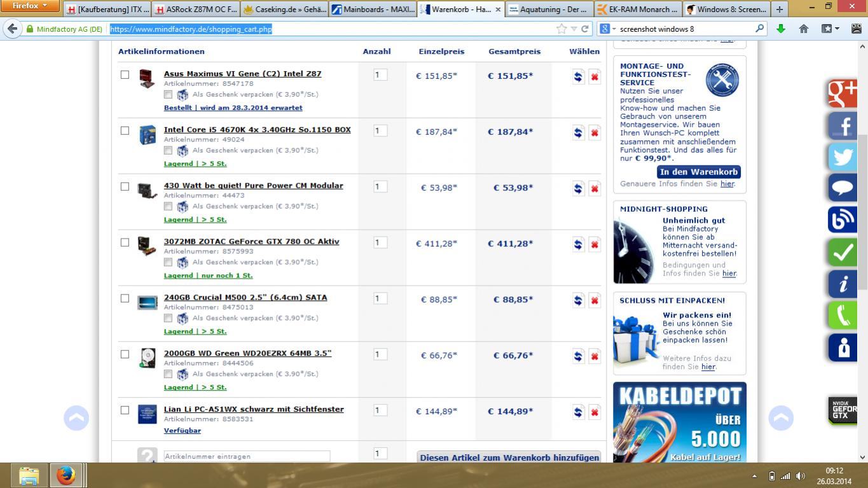This screenshot has height=488, width=868.
Task: Open File Explorer in taskbar
Action: [x=29, y=475]
